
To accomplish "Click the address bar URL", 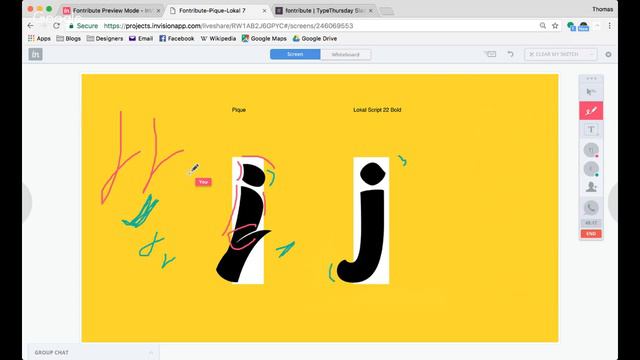I will pyautogui.click(x=229, y=26).
